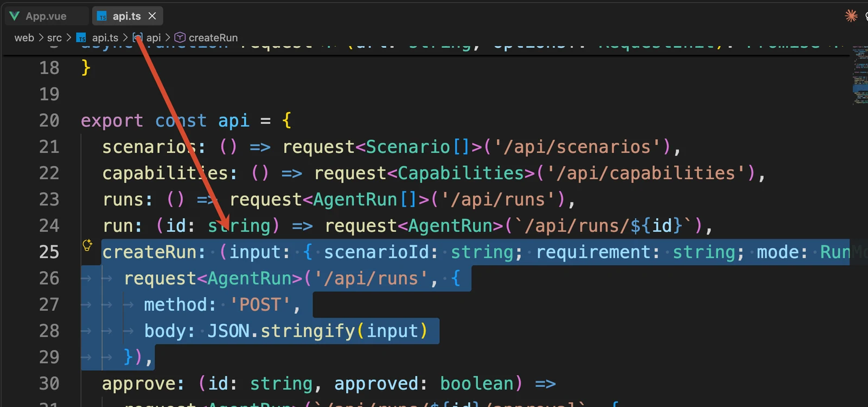Click 'scenarios' property on line 21
This screenshot has width=868, height=407.
pos(149,147)
